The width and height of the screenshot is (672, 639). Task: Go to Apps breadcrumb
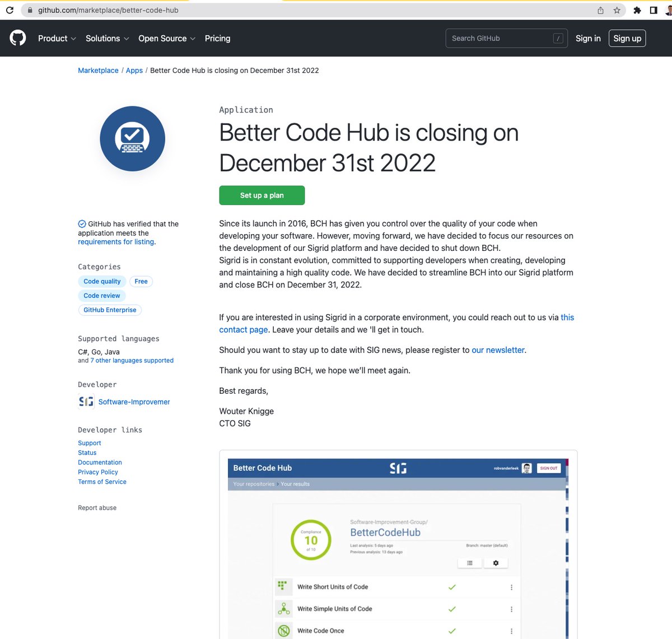click(134, 71)
